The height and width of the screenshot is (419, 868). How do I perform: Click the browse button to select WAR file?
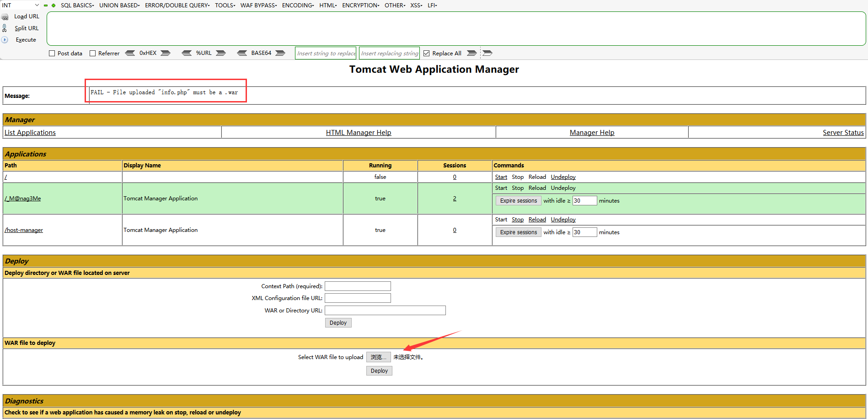[x=379, y=357]
